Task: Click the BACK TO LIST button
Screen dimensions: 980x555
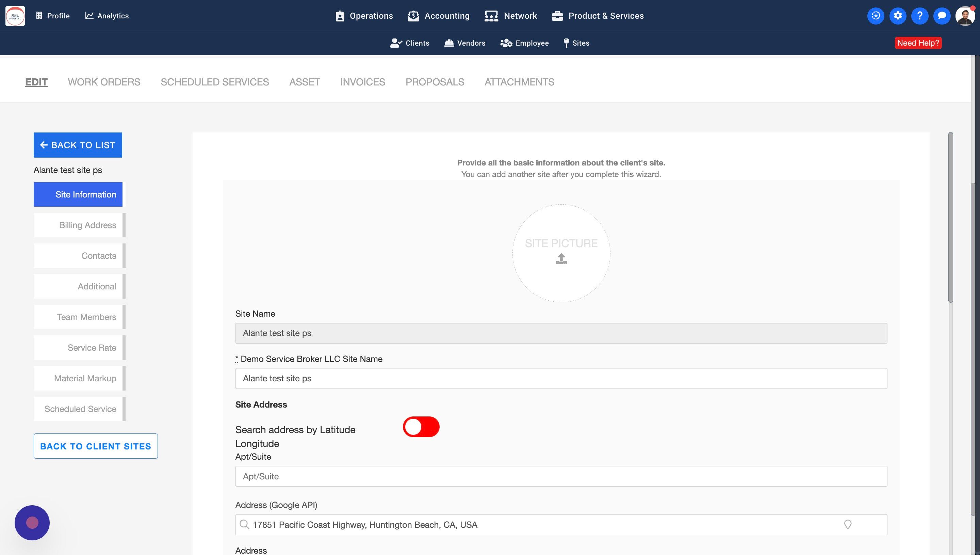Action: [x=78, y=145]
